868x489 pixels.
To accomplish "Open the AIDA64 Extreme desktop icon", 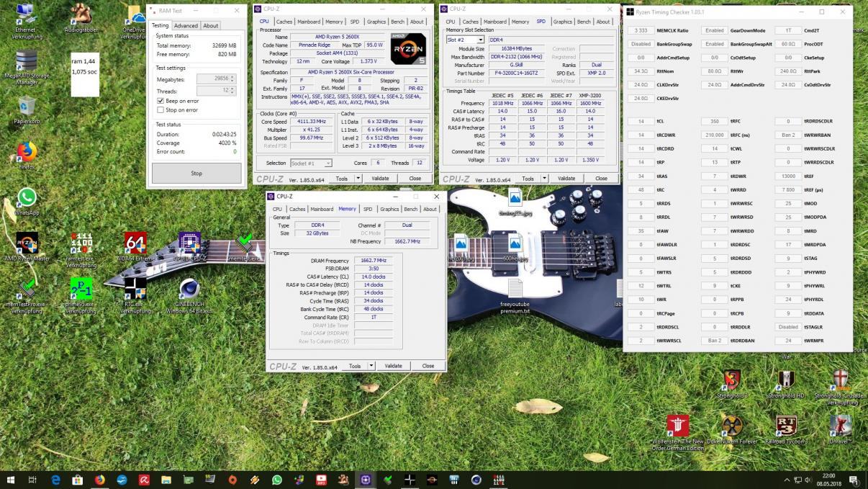I will click(135, 247).
